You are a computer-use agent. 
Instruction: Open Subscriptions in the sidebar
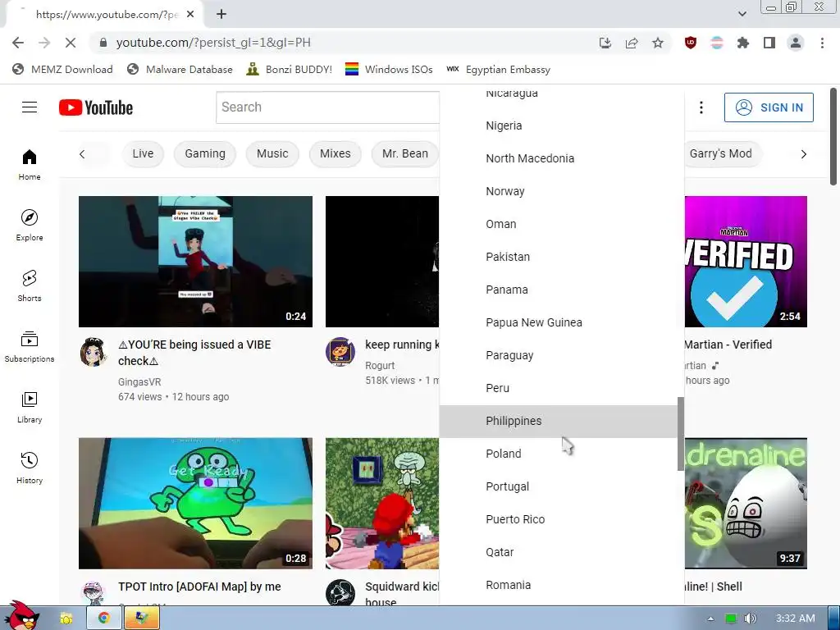[x=30, y=347]
